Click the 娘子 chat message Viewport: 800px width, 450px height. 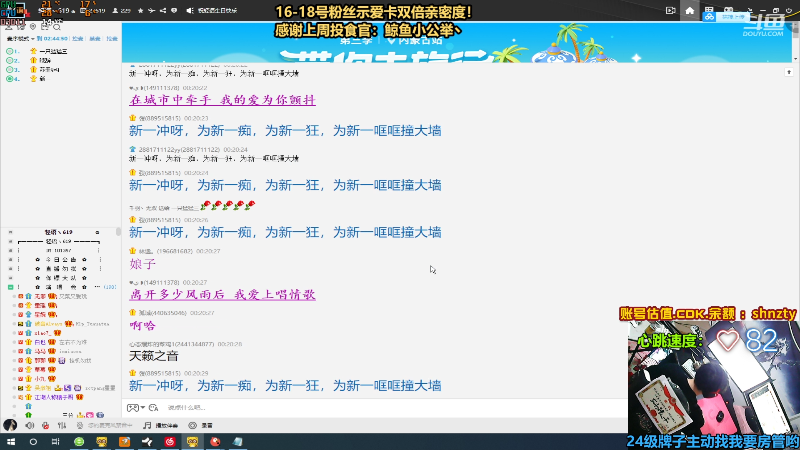coord(142,264)
